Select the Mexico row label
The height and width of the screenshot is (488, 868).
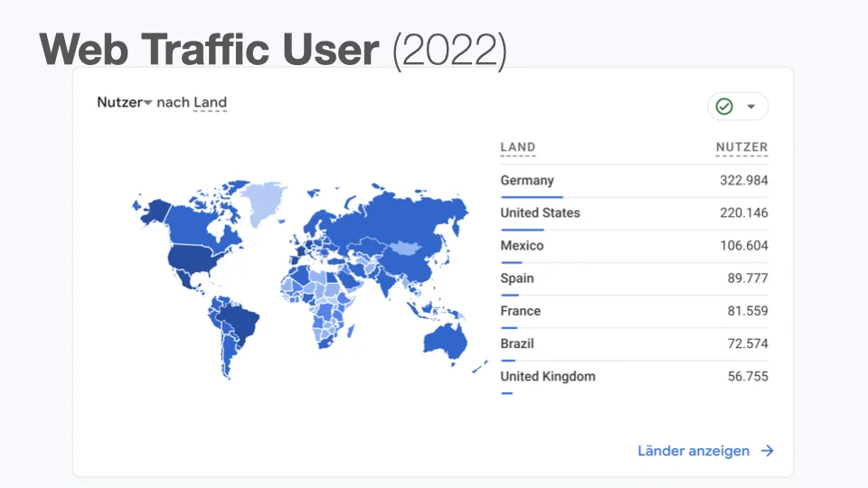coord(522,246)
